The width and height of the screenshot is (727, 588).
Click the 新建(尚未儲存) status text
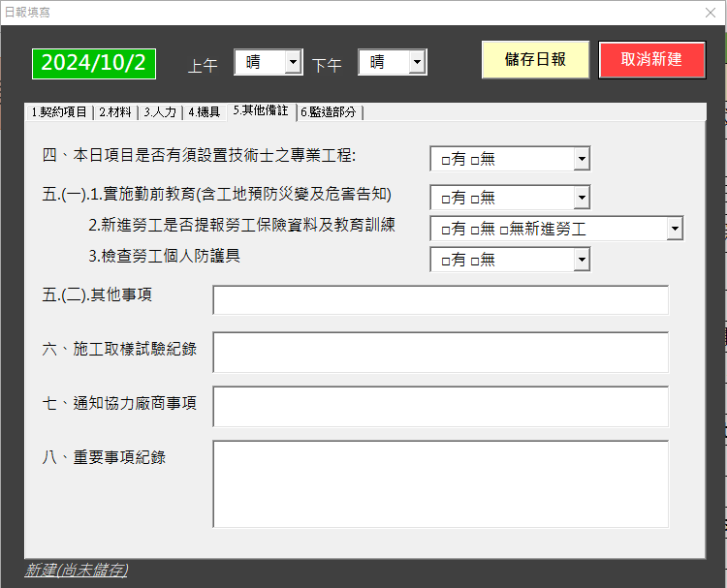[x=77, y=570]
